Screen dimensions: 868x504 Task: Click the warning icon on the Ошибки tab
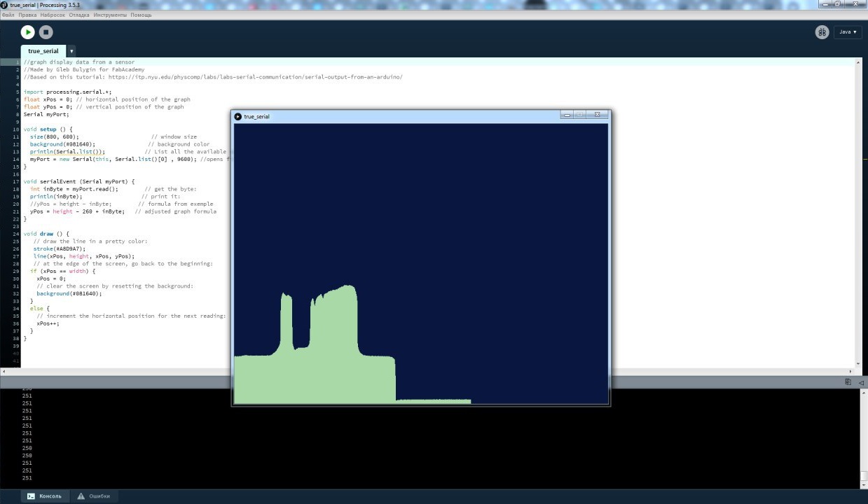tap(82, 496)
